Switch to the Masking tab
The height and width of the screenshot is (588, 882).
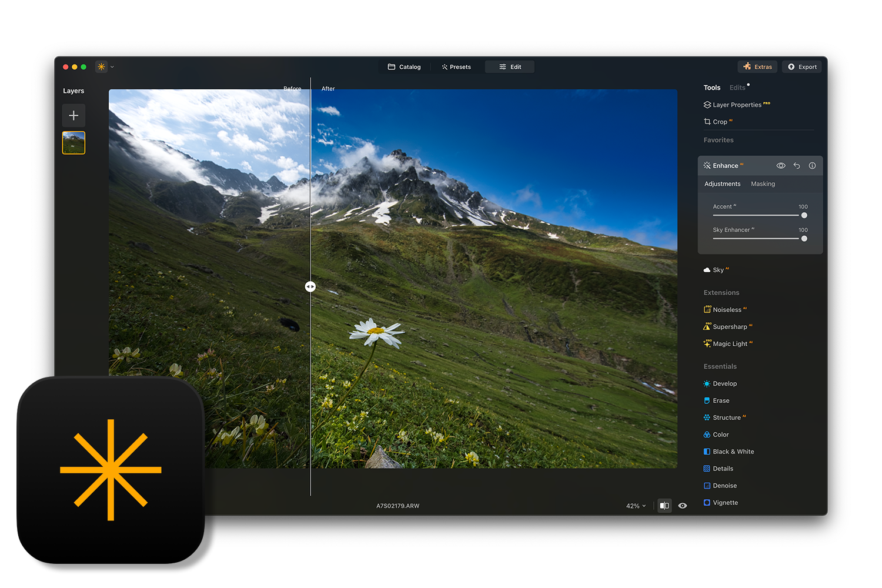tap(763, 184)
